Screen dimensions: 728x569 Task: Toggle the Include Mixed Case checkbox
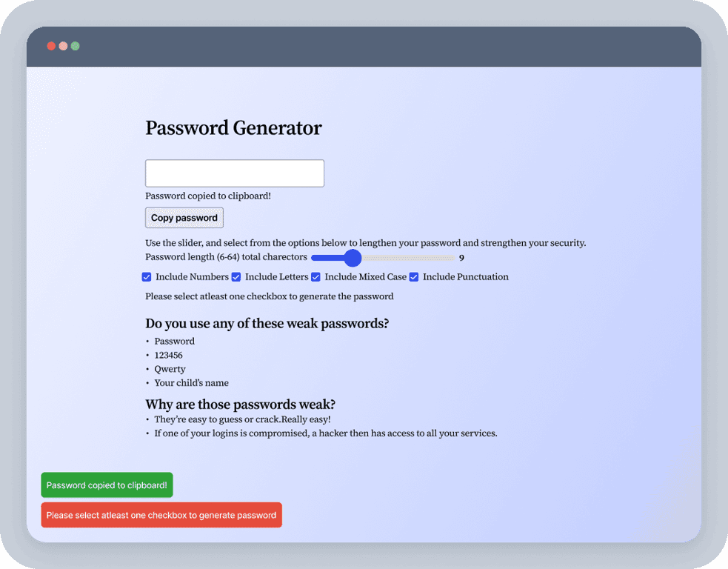pyautogui.click(x=315, y=277)
